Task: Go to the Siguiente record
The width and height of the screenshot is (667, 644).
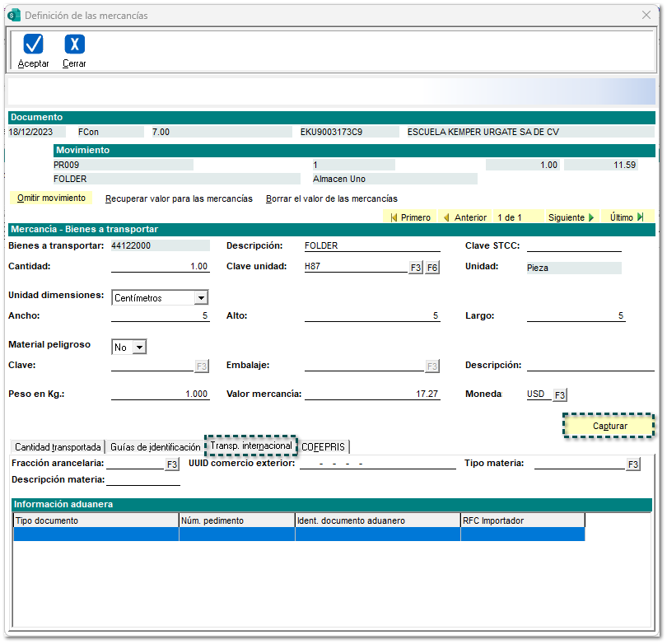Action: click(571, 217)
